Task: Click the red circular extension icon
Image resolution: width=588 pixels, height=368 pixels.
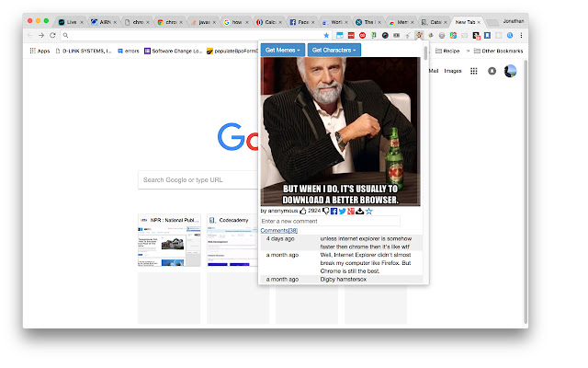Action: (x=362, y=35)
